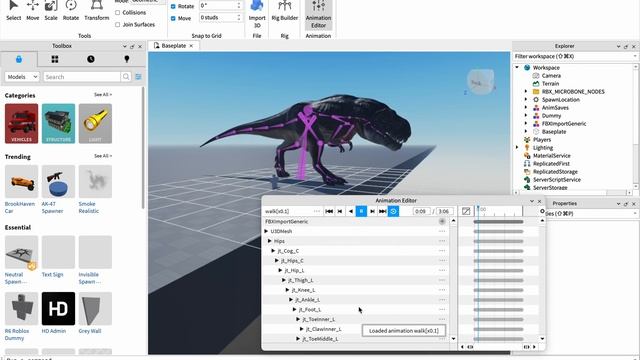640x360 pixels.
Task: Play animation in reverse
Action: coord(351,211)
